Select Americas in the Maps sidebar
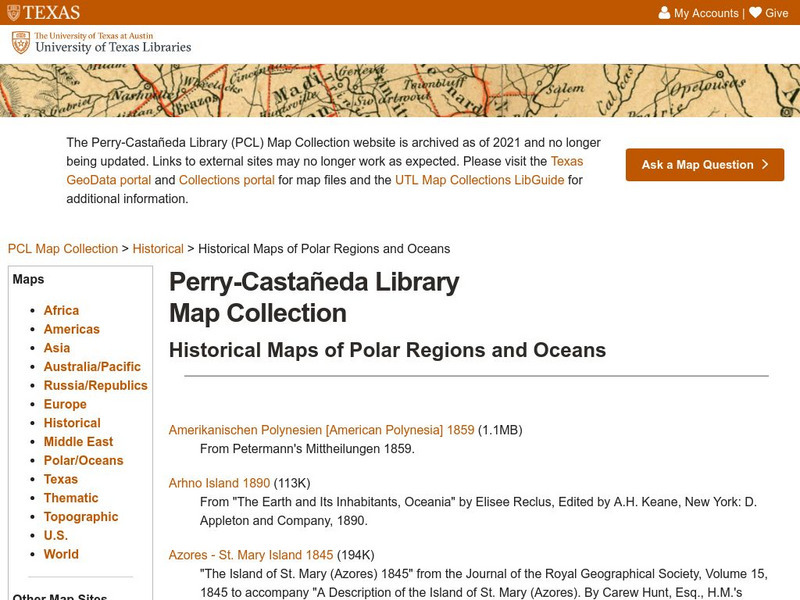Screen dimensions: 800x600 click(71, 330)
